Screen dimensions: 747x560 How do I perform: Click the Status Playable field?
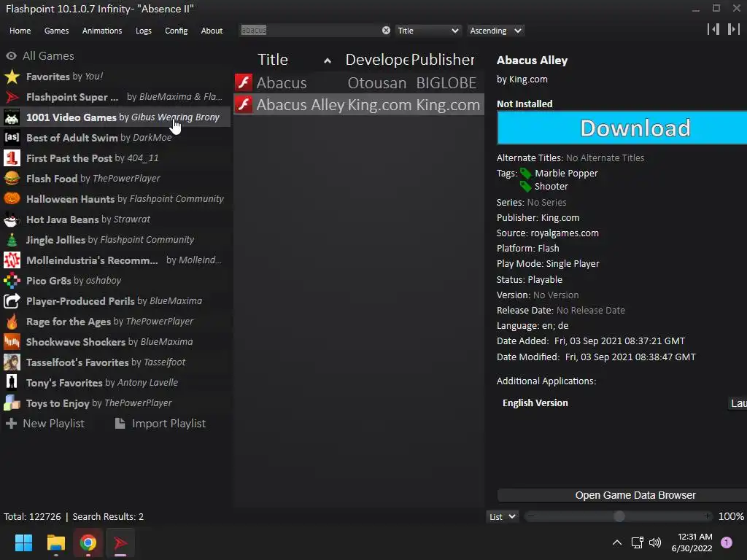(x=530, y=279)
